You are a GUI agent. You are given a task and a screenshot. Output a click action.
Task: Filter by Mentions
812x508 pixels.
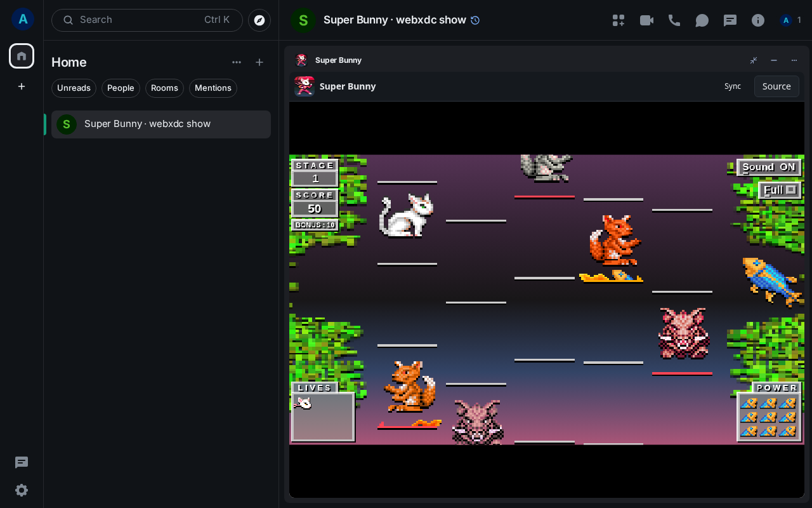(213, 88)
